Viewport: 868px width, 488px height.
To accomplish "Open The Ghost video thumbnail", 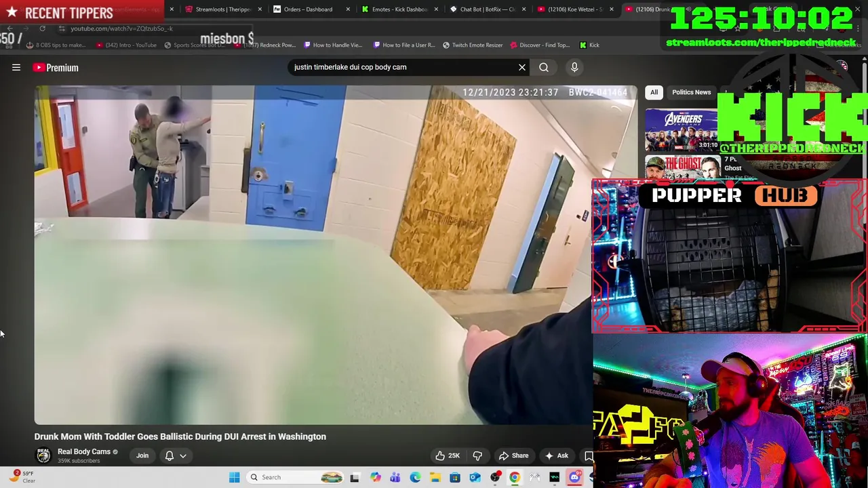I will tap(682, 167).
